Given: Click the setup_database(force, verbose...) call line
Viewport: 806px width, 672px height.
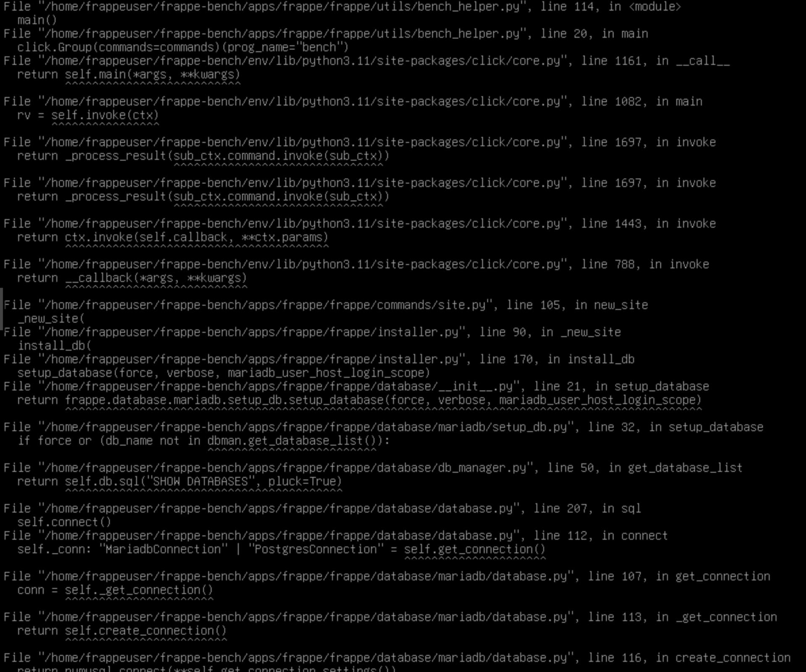Looking at the screenshot, I should click(x=224, y=373).
